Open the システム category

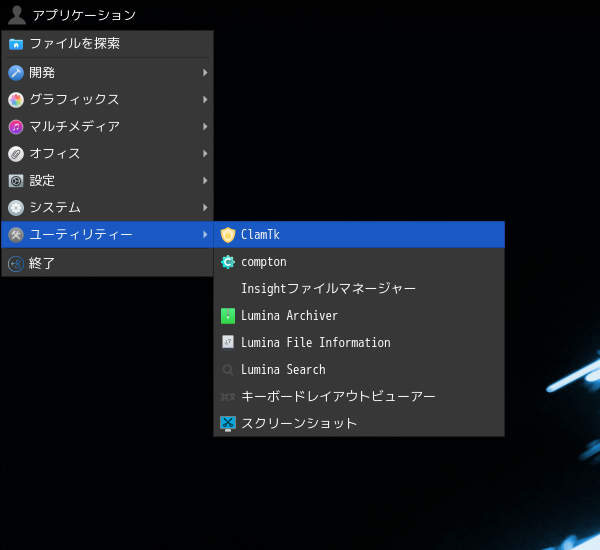pyautogui.click(x=108, y=208)
